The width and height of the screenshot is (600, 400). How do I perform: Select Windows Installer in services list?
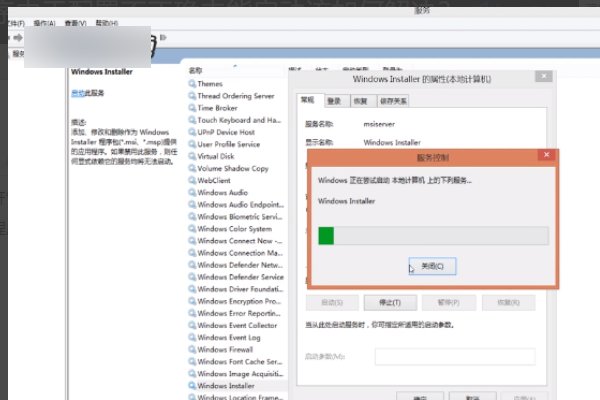[226, 385]
